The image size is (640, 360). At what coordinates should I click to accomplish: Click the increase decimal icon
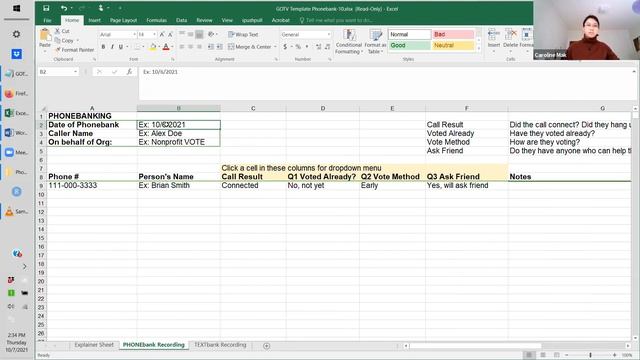[318, 47]
